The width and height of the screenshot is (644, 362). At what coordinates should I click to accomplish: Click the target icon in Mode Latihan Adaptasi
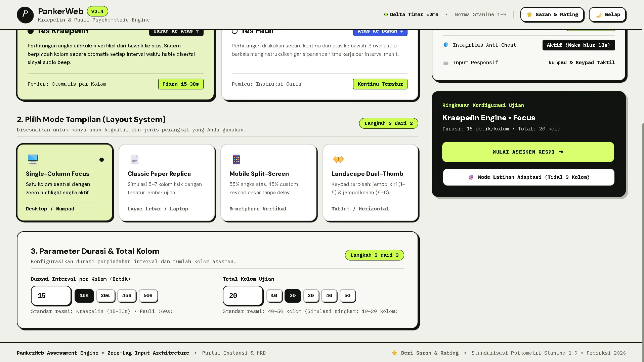471,177
